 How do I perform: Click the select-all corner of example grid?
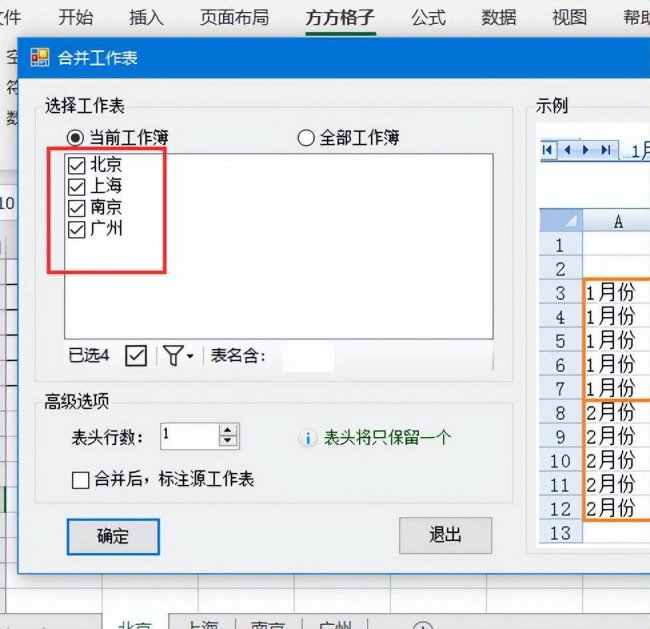point(561,220)
